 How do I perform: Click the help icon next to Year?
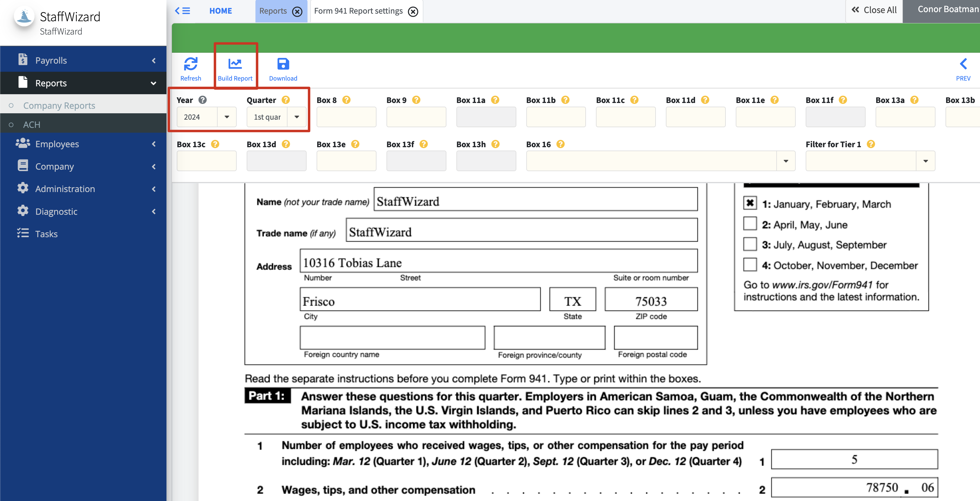[x=203, y=100]
